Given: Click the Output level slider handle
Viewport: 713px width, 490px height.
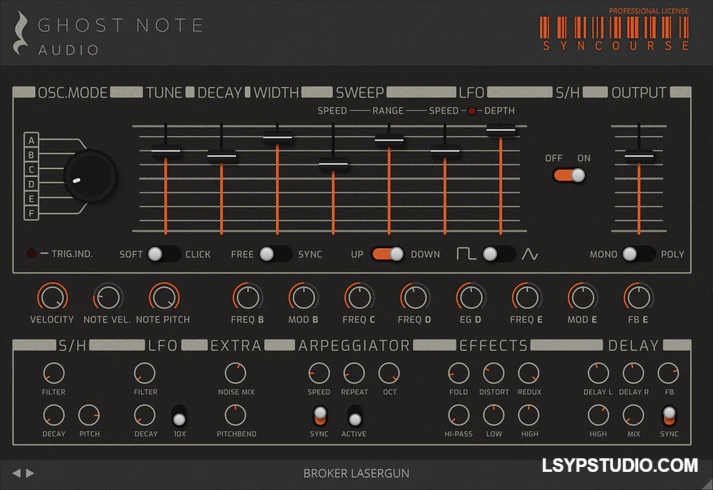Looking at the screenshot, I should tap(639, 156).
